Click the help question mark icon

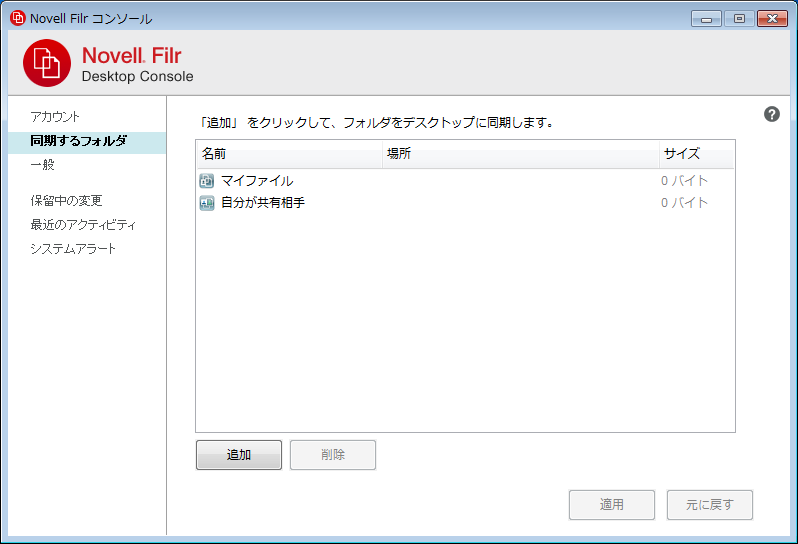(x=771, y=114)
